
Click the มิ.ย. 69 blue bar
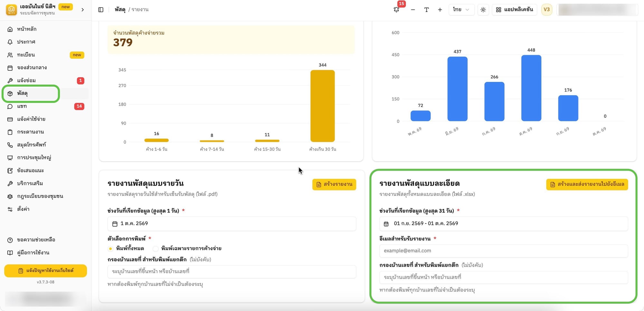click(x=457, y=89)
